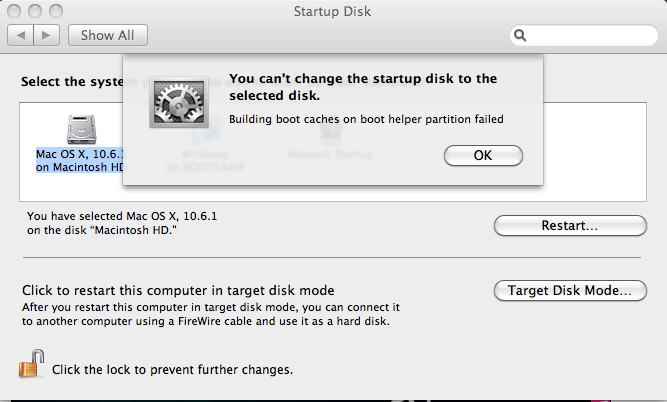Screen dimensions: 667x402
Task: Click the magnifying glass search icon
Action: tap(520, 35)
